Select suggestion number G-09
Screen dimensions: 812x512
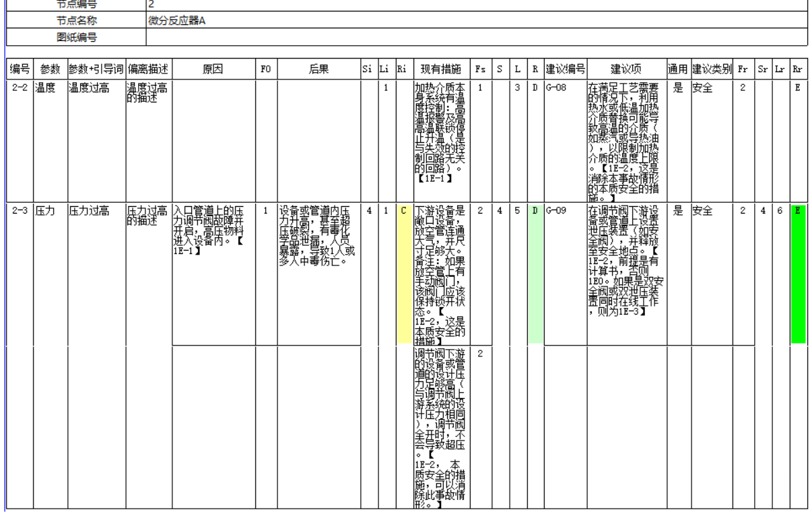[x=557, y=211]
